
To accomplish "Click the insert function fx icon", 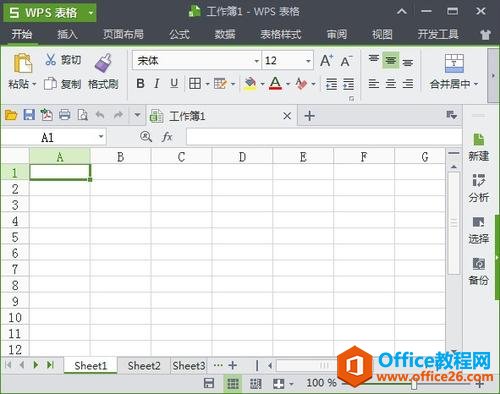I will [x=167, y=137].
